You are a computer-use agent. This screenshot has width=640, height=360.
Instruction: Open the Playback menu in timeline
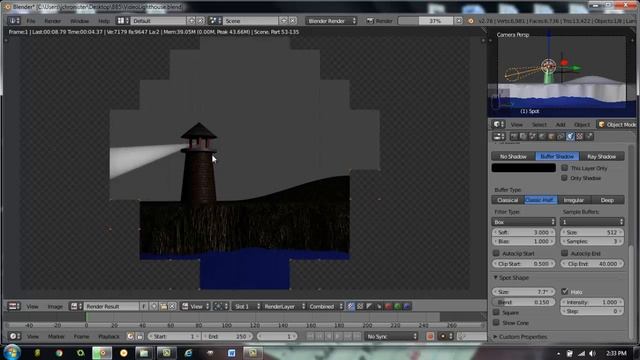[109, 336]
